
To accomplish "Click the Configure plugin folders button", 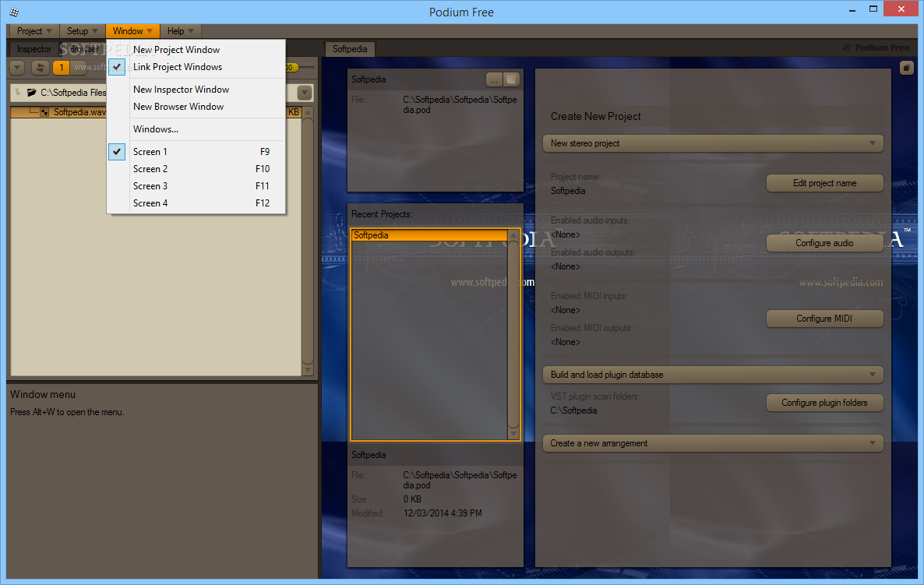I will point(824,403).
